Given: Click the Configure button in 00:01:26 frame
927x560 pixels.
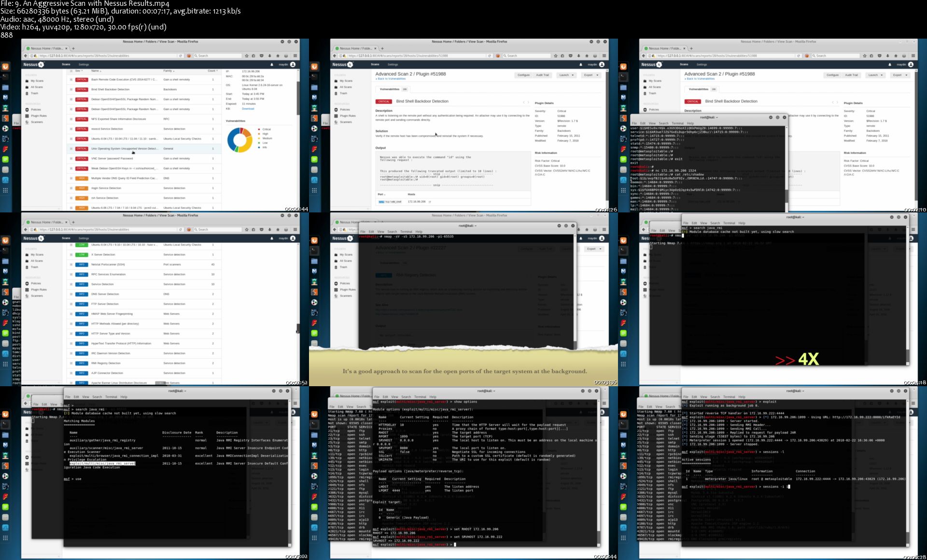Looking at the screenshot, I should 523,75.
